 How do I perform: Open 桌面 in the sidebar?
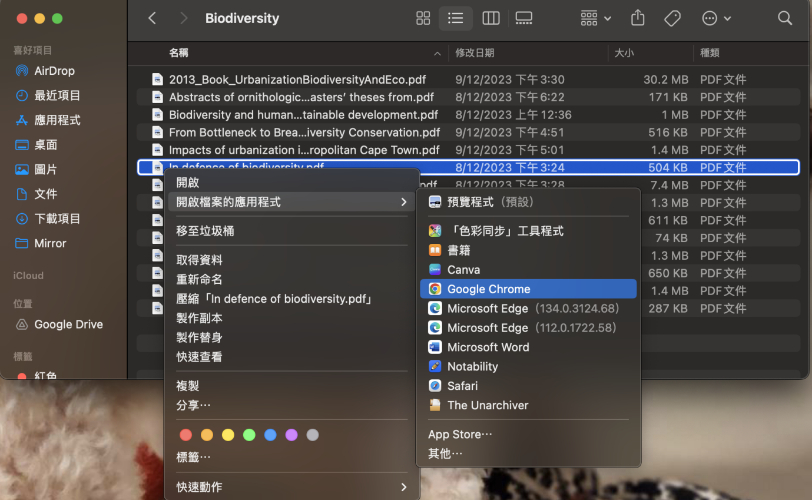36,145
